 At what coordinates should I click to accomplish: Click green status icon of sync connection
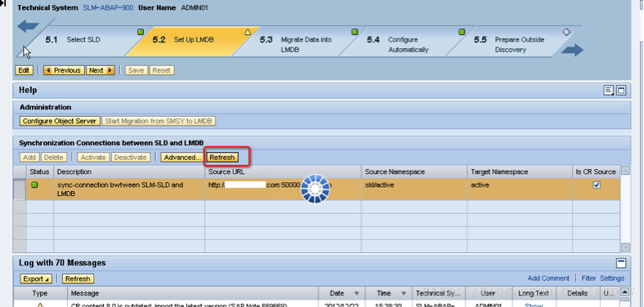(34, 185)
